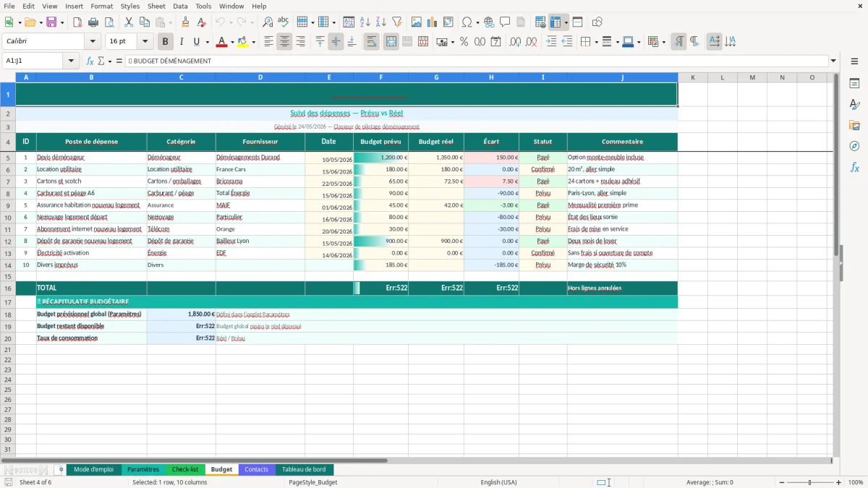Screen dimensions: 868x488
Task: Toggle Center Horizontally alignment
Action: 284,42
